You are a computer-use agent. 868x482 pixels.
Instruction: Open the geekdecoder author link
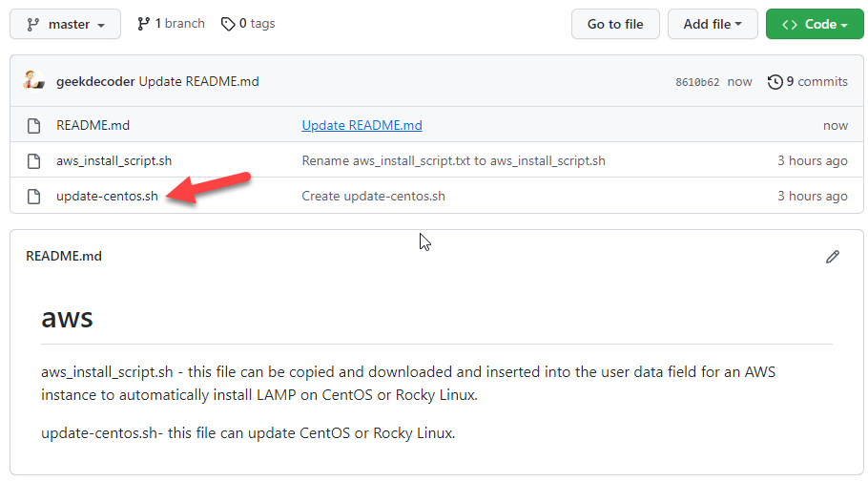pos(95,81)
